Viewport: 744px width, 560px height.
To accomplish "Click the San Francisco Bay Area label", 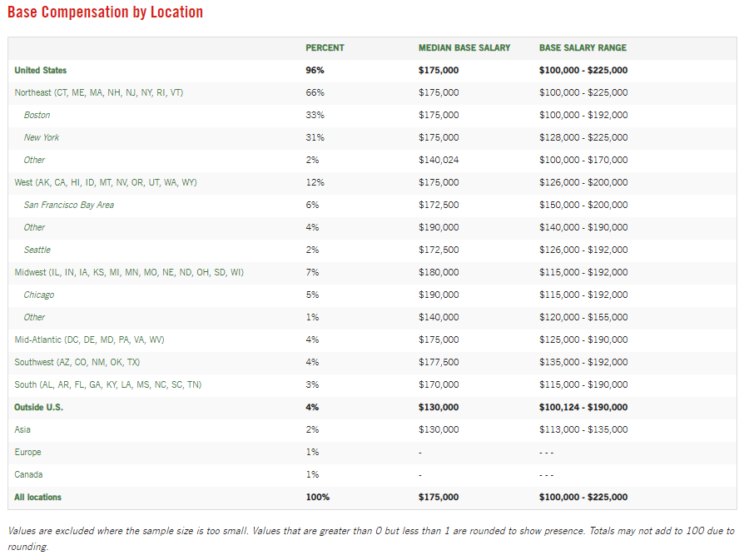I will [69, 206].
